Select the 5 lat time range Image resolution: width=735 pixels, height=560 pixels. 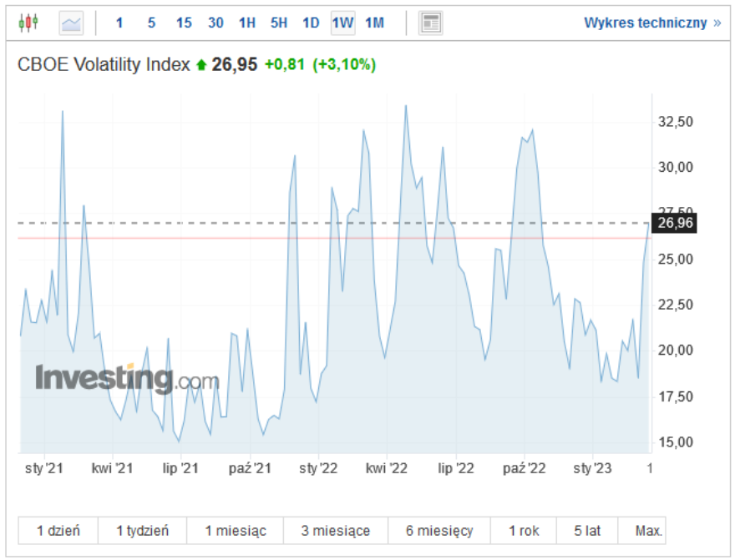click(x=589, y=530)
